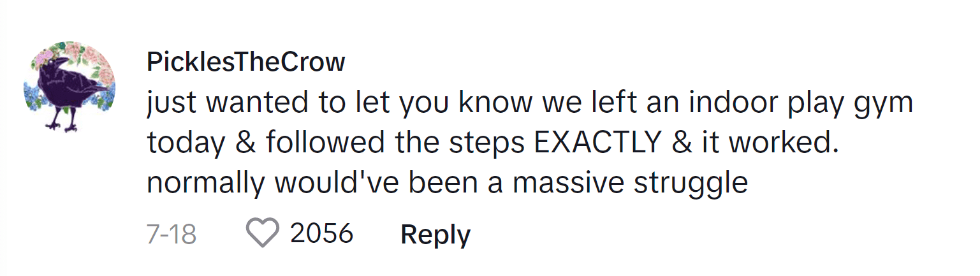Open PicklesTheCrow's crow profile picture
Screen dimensions: 980x276
tap(69, 87)
